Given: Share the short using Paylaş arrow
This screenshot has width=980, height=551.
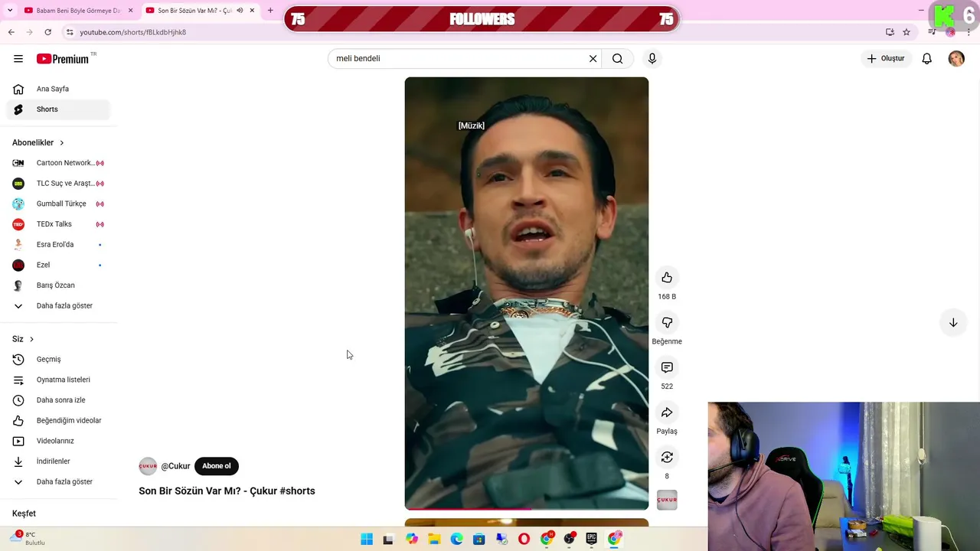Looking at the screenshot, I should (x=667, y=412).
